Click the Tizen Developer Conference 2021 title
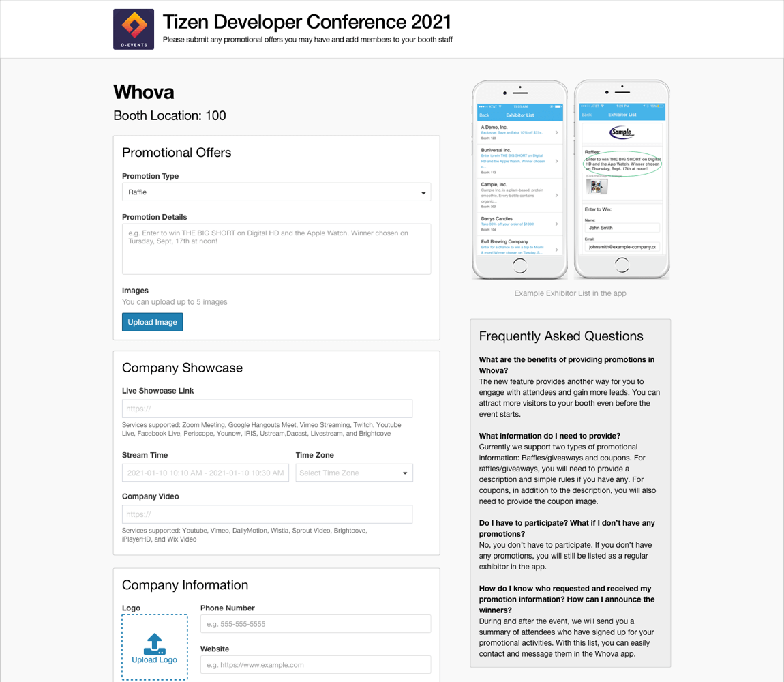Viewport: 784px width, 682px height. [307, 22]
